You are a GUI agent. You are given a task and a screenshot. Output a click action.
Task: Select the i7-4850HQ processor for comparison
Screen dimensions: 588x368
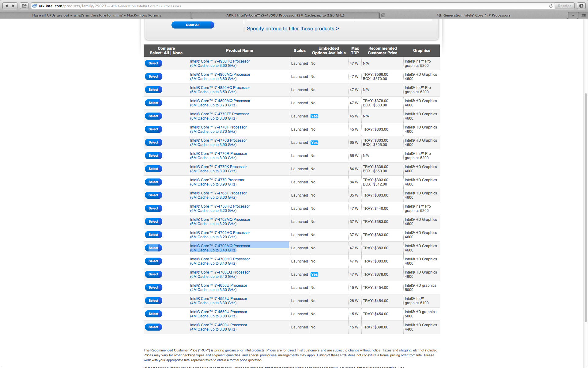153,90
